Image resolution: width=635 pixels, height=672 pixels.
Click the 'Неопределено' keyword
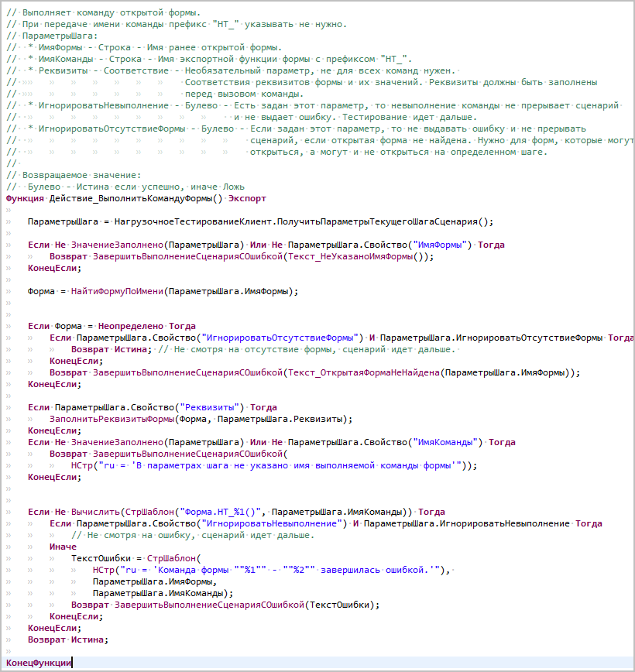[130, 326]
